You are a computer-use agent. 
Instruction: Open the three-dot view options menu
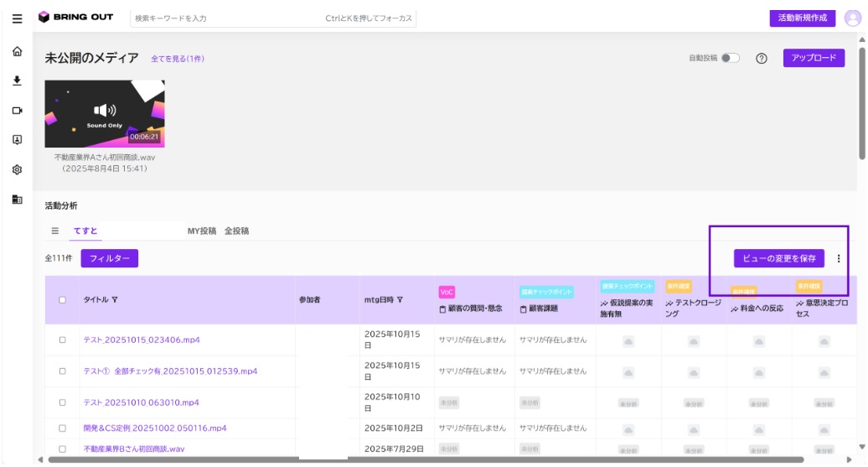(x=839, y=258)
